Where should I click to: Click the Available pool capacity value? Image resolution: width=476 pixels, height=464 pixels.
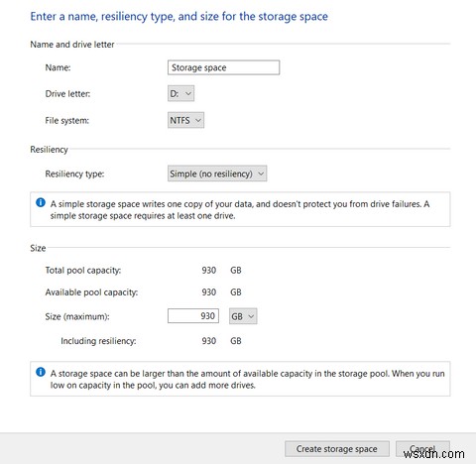(209, 292)
